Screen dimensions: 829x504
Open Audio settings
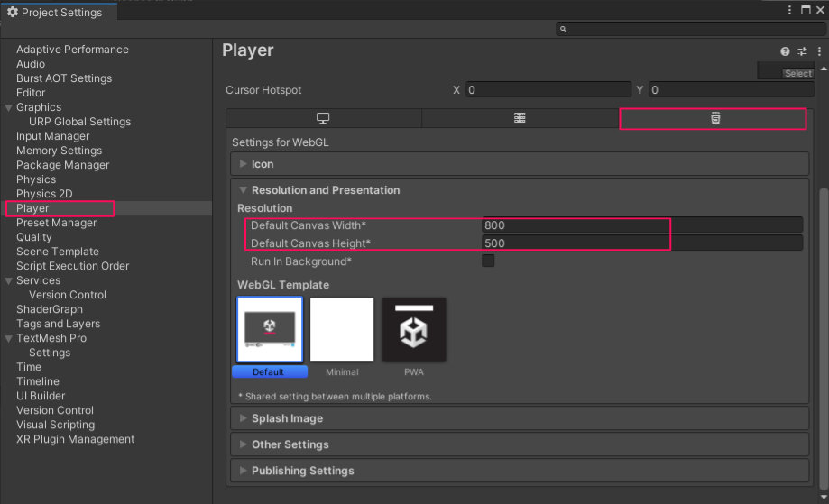[31, 64]
